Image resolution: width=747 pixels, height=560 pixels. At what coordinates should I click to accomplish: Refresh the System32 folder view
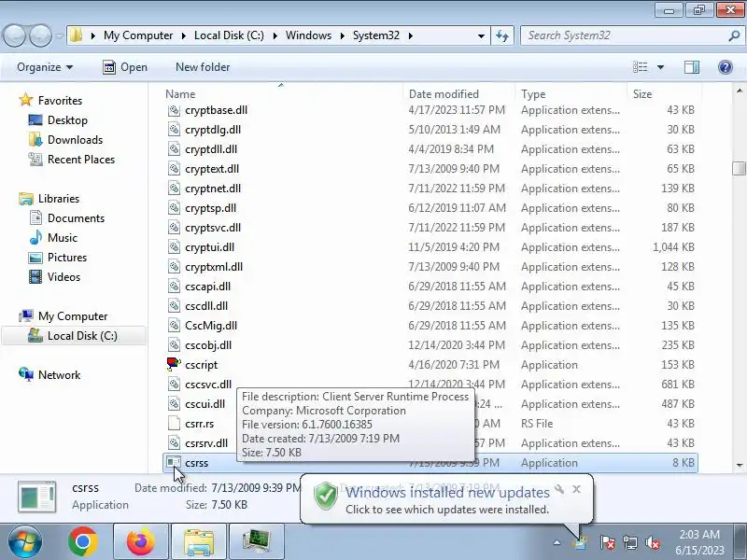(x=502, y=35)
